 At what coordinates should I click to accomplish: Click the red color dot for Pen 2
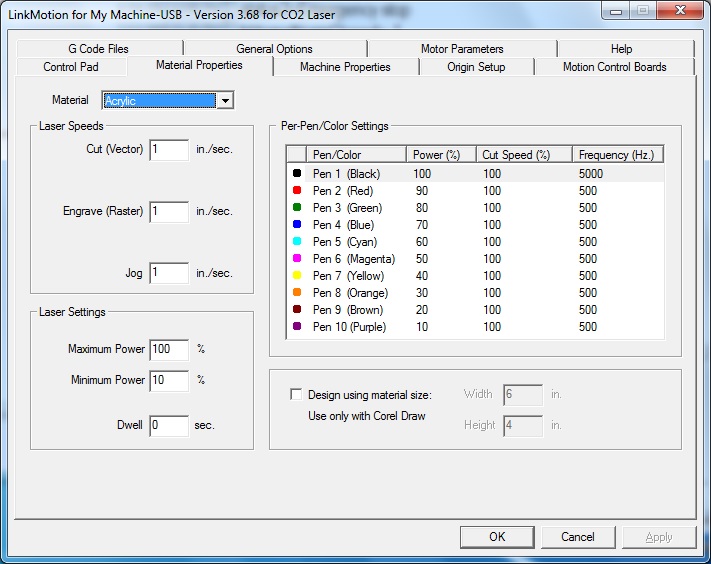point(297,191)
